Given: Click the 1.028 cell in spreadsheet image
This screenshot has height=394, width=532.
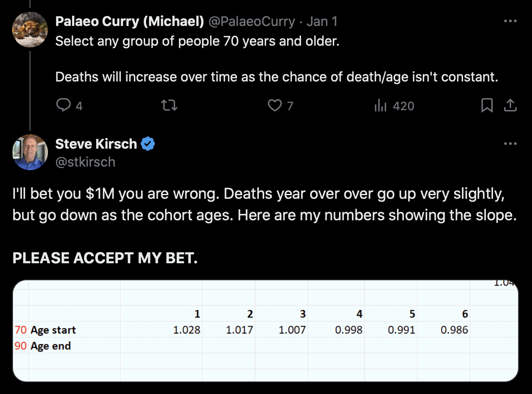Looking at the screenshot, I should pyautogui.click(x=187, y=330).
